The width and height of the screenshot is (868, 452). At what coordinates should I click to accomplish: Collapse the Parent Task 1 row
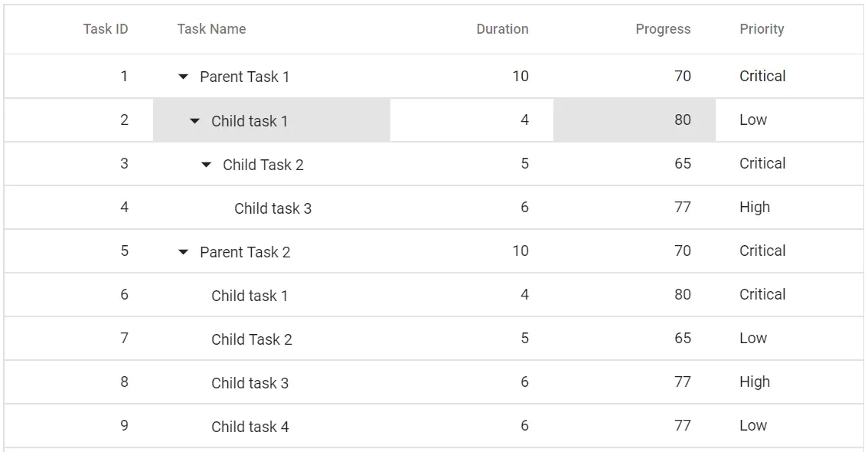click(182, 76)
